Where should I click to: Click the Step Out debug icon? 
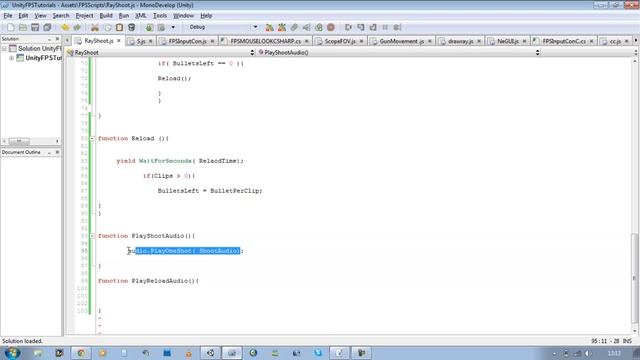pyautogui.click(x=373, y=27)
